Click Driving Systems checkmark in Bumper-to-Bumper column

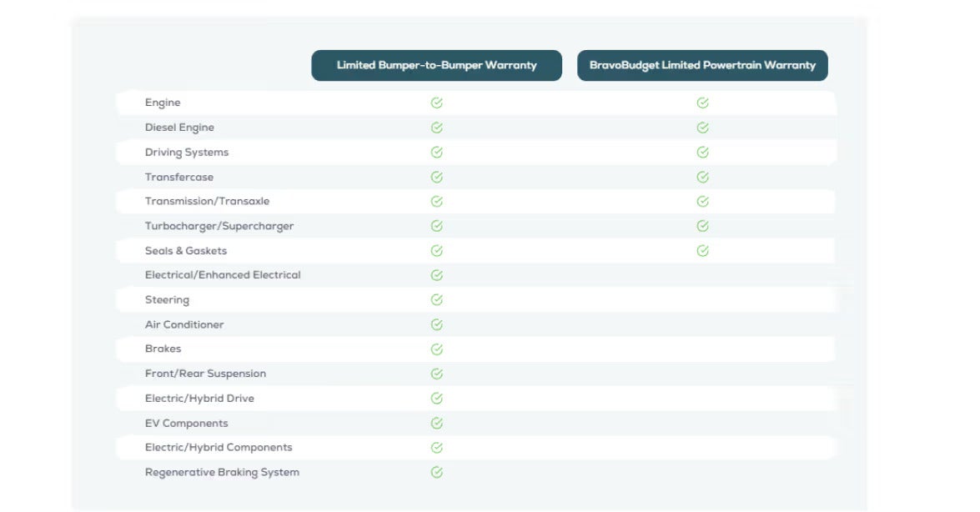pyautogui.click(x=436, y=153)
